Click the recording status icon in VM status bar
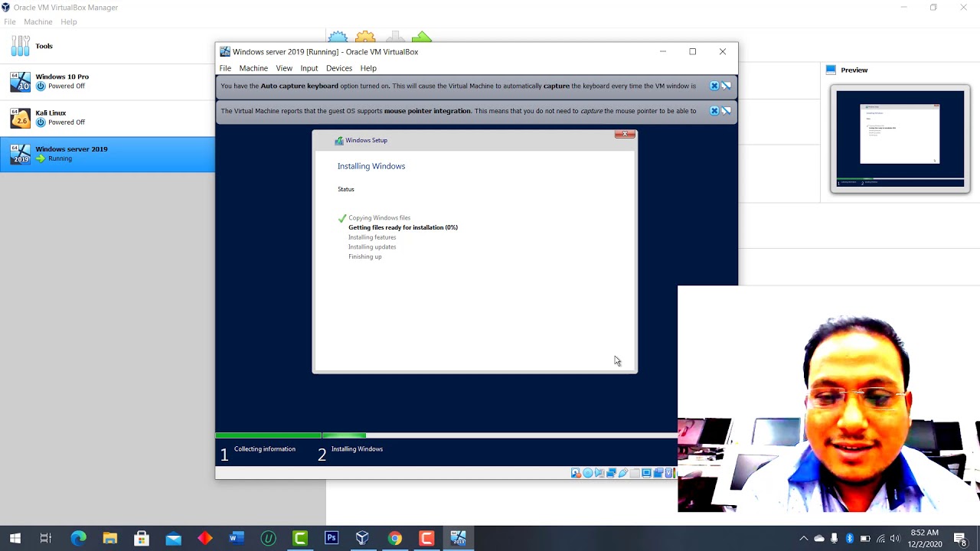 pyautogui.click(x=658, y=473)
